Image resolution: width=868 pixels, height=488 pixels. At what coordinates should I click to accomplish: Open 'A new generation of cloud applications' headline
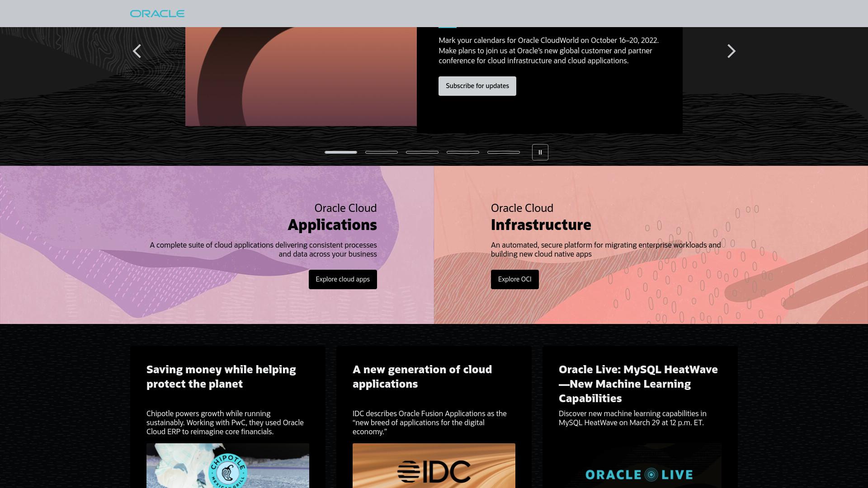click(422, 377)
